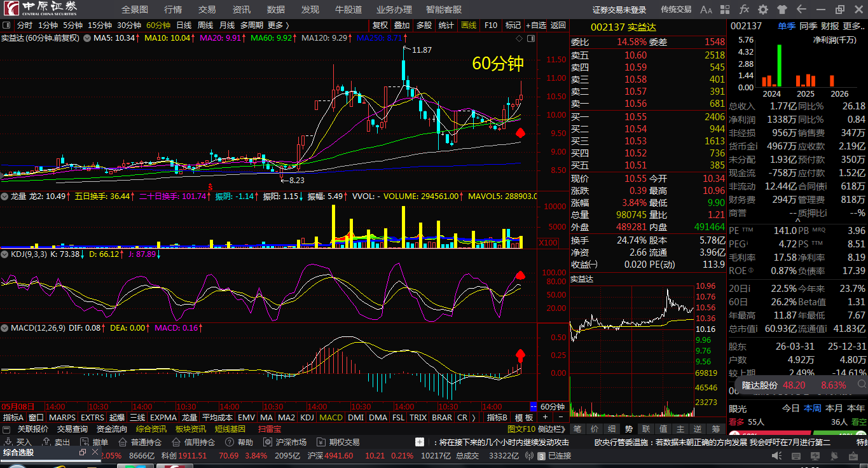
Task: Click the 返回 button
Action: (558, 25)
